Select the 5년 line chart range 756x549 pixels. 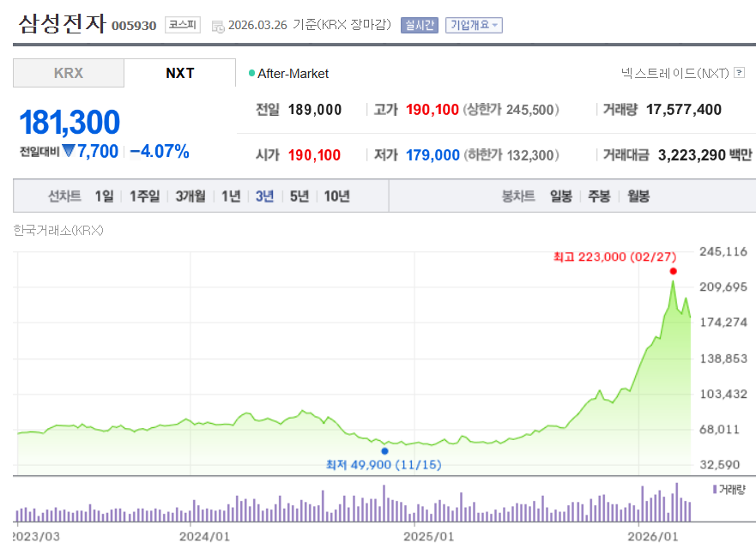pyautogui.click(x=299, y=196)
